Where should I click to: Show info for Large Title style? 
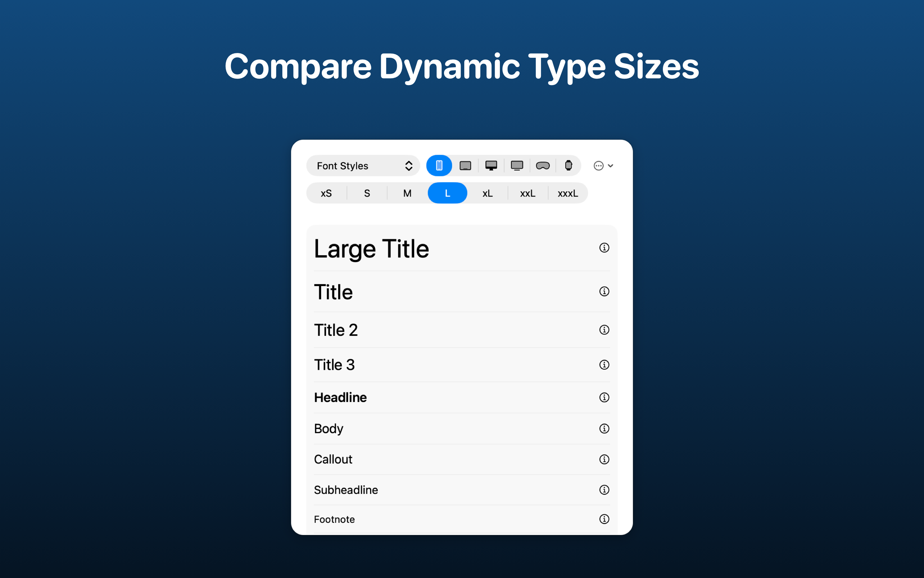604,248
